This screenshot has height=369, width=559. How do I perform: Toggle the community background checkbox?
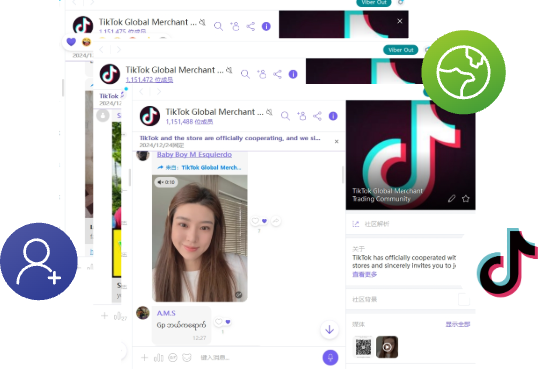click(x=464, y=299)
